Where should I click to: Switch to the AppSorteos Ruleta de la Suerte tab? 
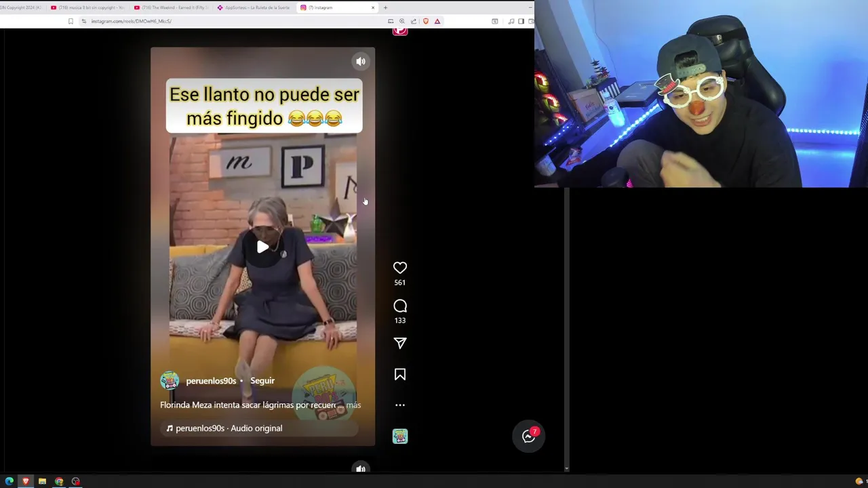(x=254, y=7)
